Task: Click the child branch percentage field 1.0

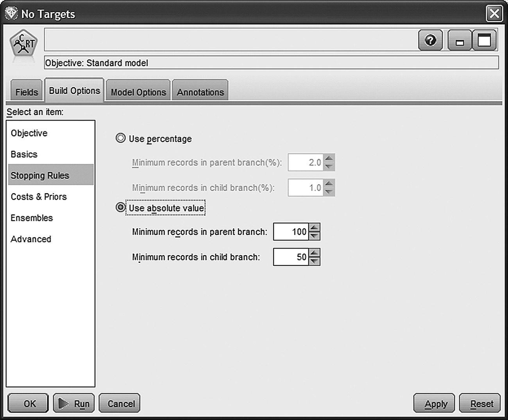Action: 306,188
